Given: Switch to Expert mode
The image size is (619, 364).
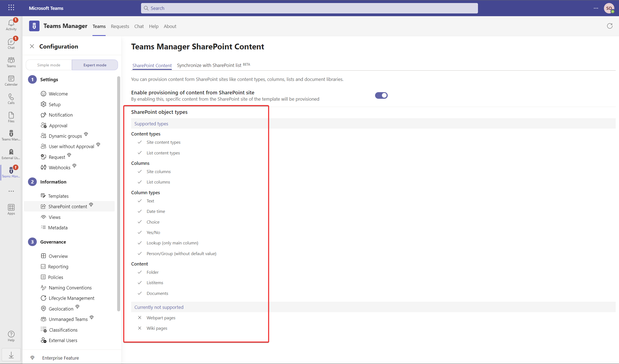Looking at the screenshot, I should click(95, 65).
